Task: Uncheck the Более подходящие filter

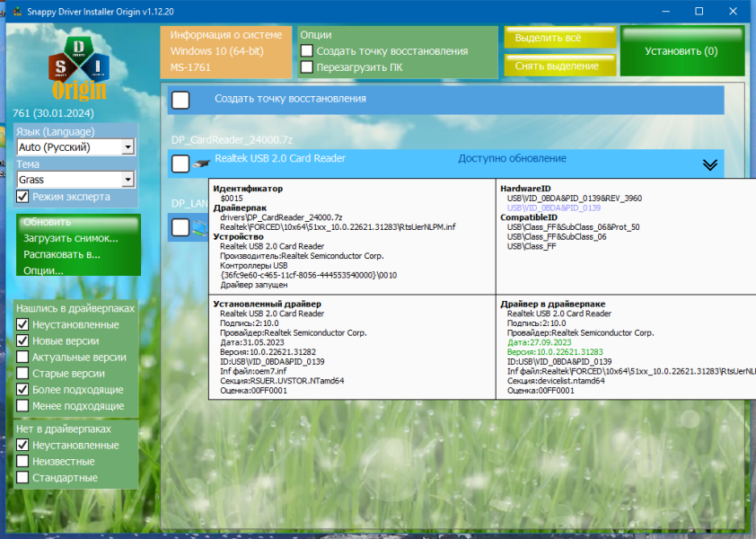Action: click(22, 389)
